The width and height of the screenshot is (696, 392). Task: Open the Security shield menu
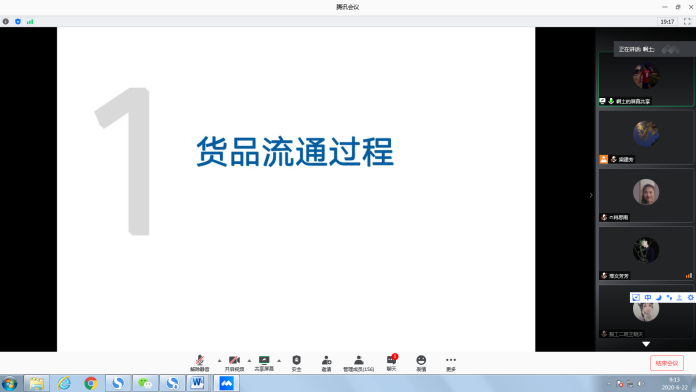(297, 363)
